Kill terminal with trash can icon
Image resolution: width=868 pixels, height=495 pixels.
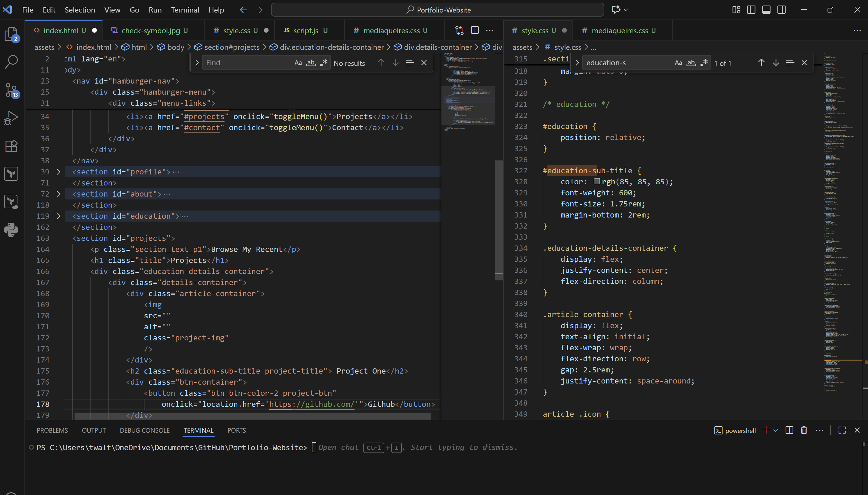[x=804, y=430]
